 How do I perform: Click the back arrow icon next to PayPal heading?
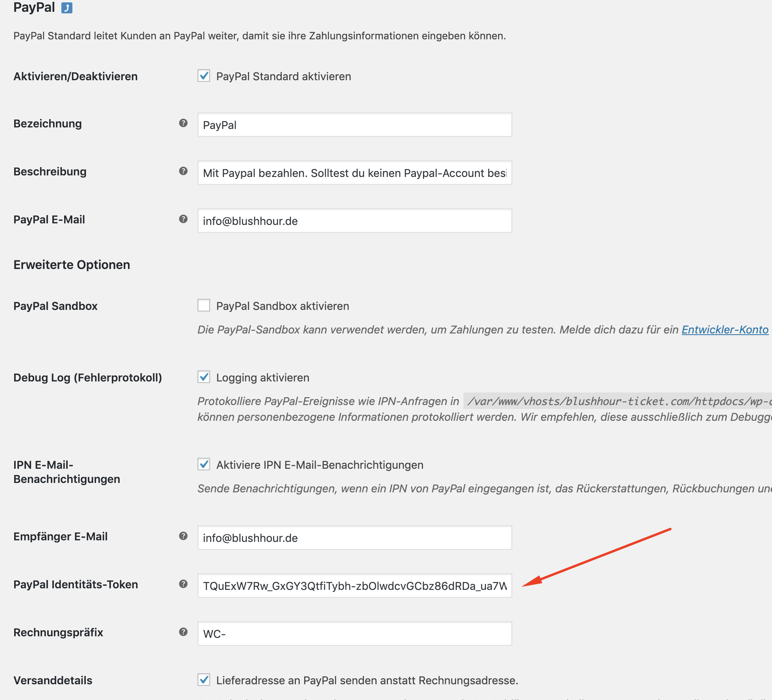click(67, 8)
